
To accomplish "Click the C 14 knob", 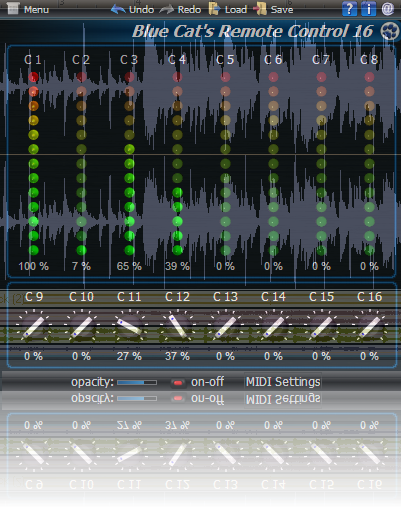I will 273,327.
